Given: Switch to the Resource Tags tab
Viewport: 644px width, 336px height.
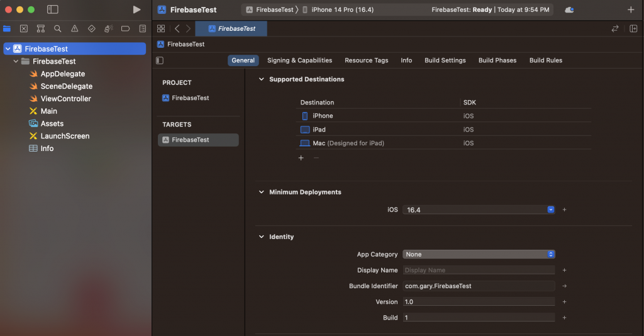Looking at the screenshot, I should pos(367,60).
